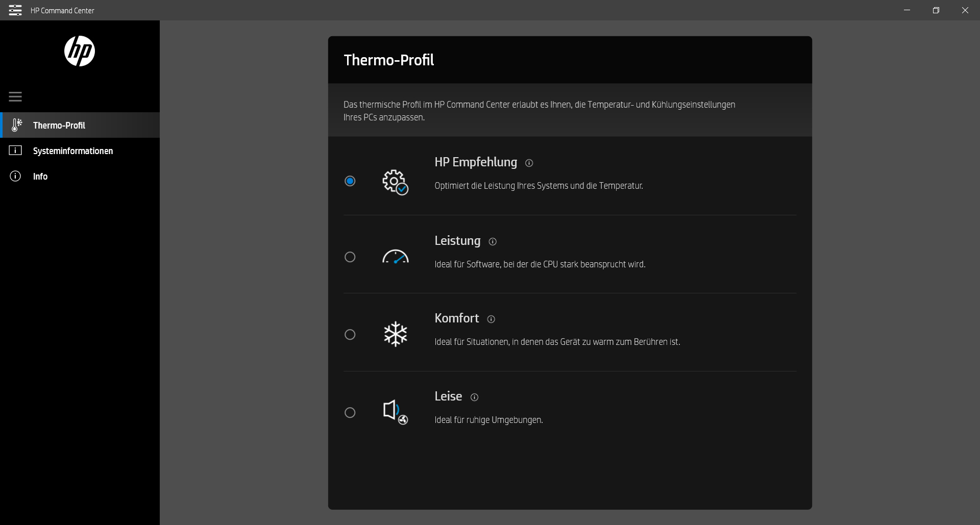Click the snowflake Komfort icon
Image resolution: width=980 pixels, height=525 pixels.
[x=395, y=334]
